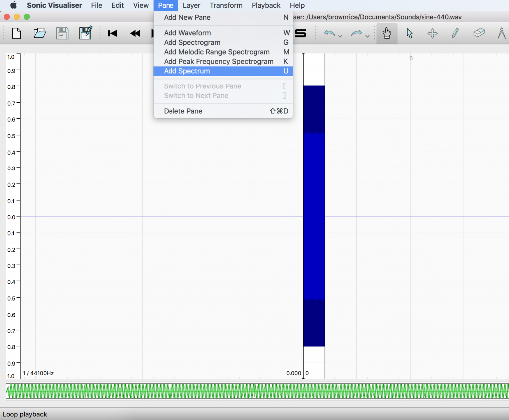Open the File menu
This screenshot has height=420, width=509.
[x=97, y=5]
